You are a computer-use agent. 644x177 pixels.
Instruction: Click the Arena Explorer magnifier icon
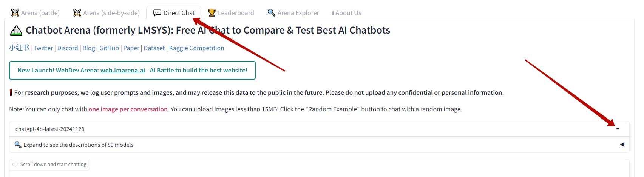point(271,13)
